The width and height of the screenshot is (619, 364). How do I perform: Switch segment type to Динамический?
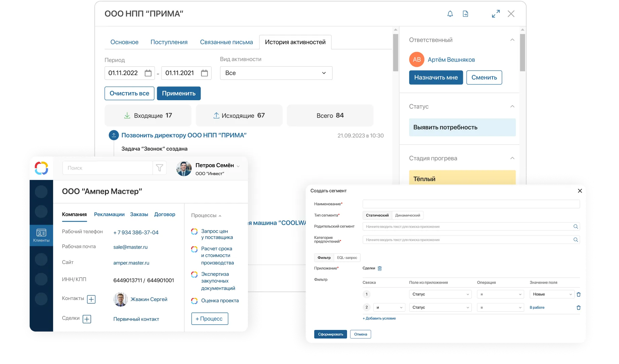click(407, 215)
